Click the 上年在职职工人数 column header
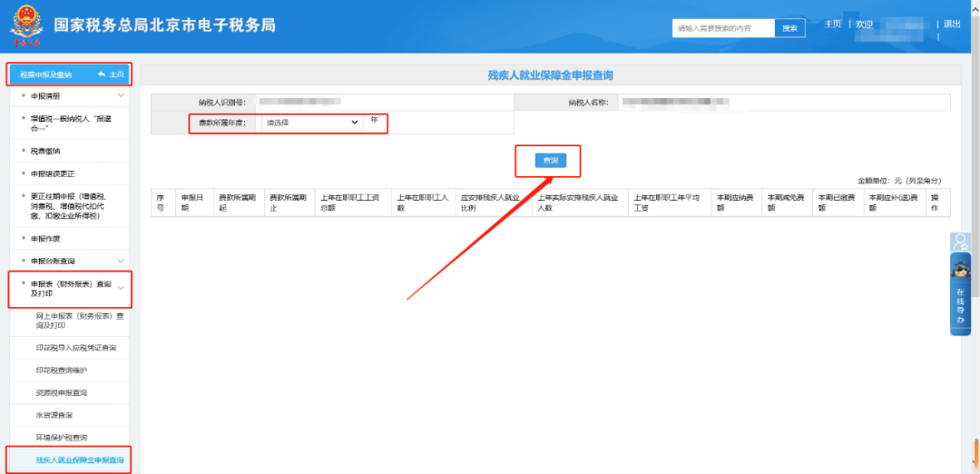 (x=423, y=202)
